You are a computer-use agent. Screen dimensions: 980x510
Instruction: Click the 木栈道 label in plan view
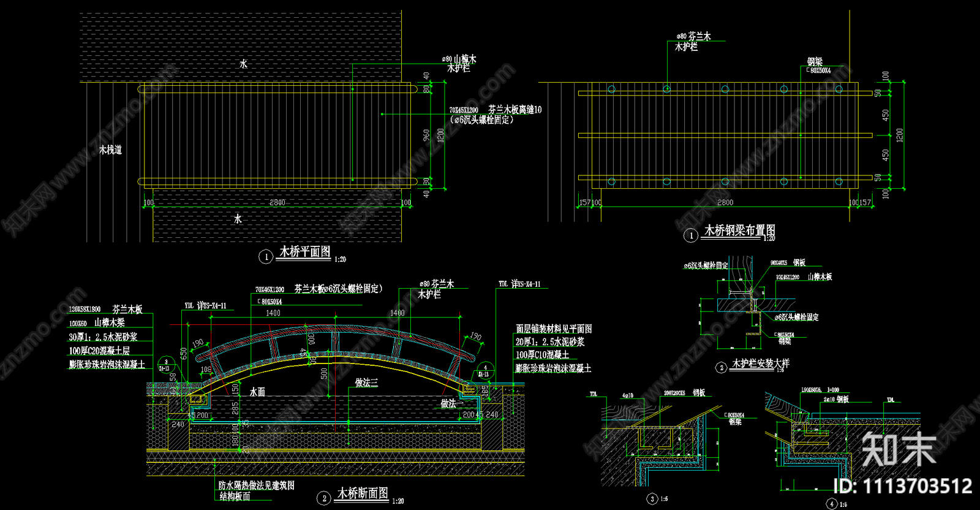pyautogui.click(x=111, y=150)
